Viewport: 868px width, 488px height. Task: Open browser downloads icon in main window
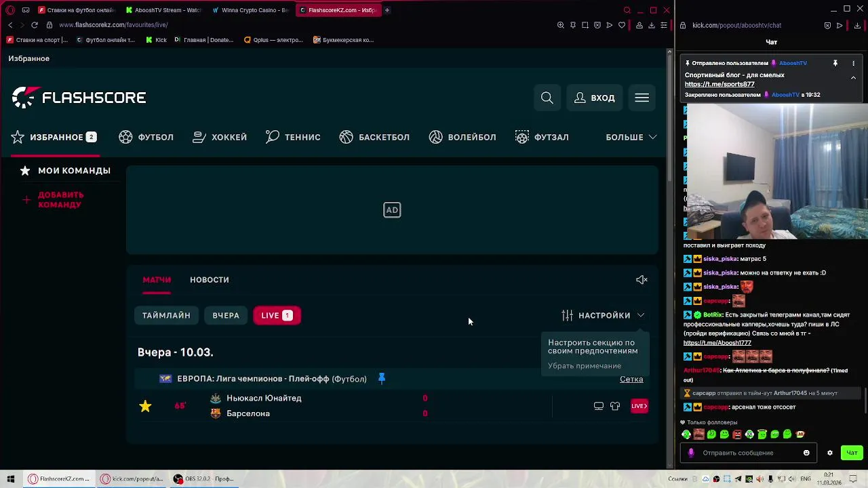(x=652, y=25)
